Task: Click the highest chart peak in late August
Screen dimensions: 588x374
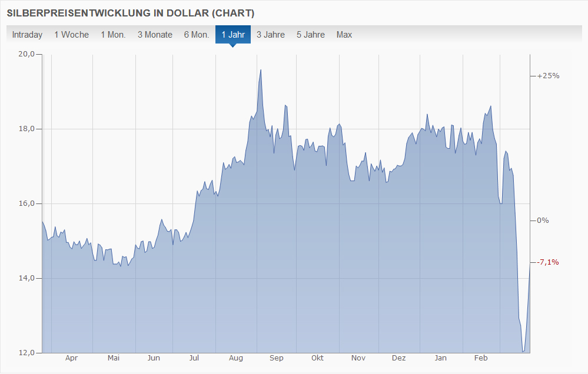Action: (261, 70)
